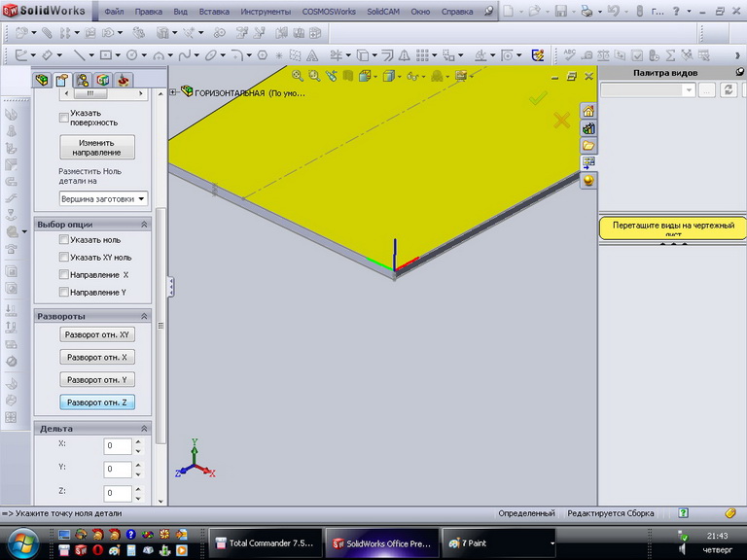The width and height of the screenshot is (747, 560).
Task: Click the Изменить направление button
Action: [x=97, y=147]
